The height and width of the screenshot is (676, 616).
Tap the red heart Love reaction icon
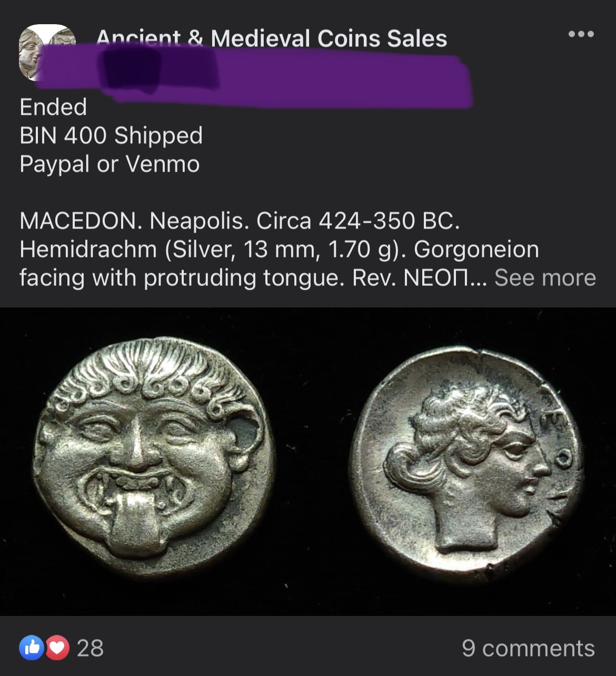(57, 648)
